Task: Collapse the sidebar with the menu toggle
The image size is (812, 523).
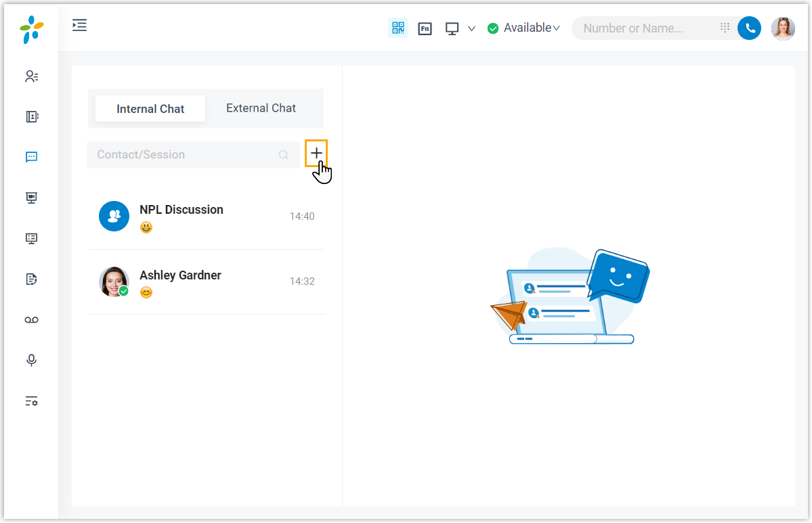Action: pyautogui.click(x=80, y=26)
